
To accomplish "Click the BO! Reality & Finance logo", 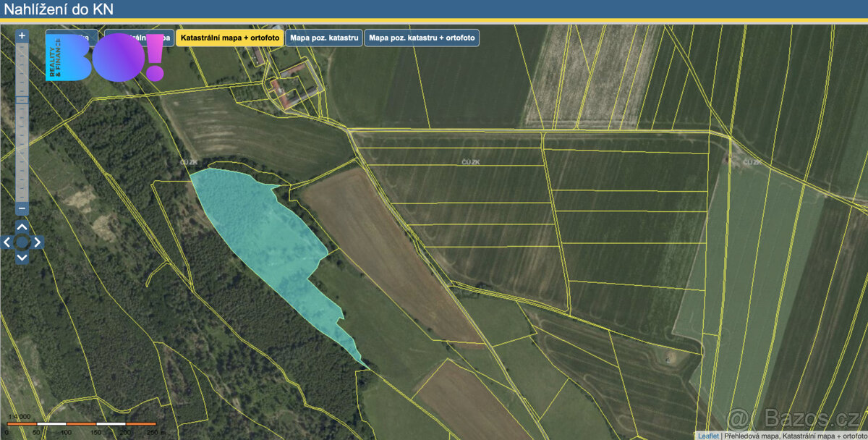I will point(105,58).
